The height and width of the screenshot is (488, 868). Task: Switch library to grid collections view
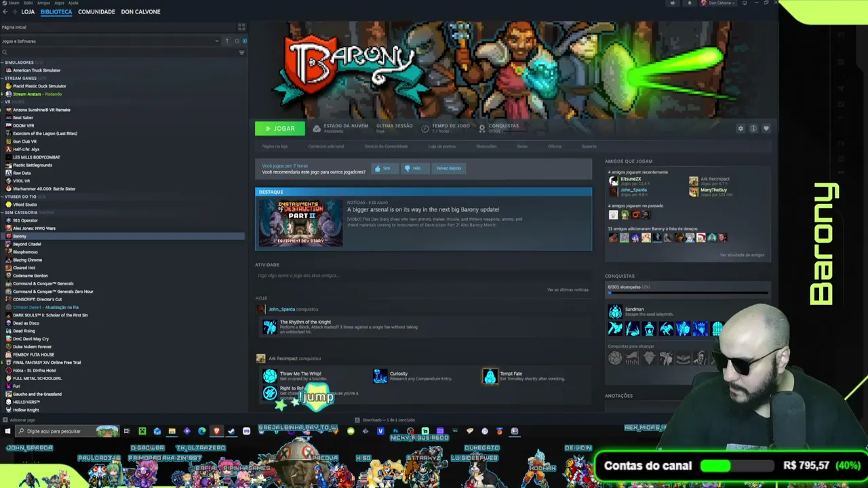[x=241, y=27]
